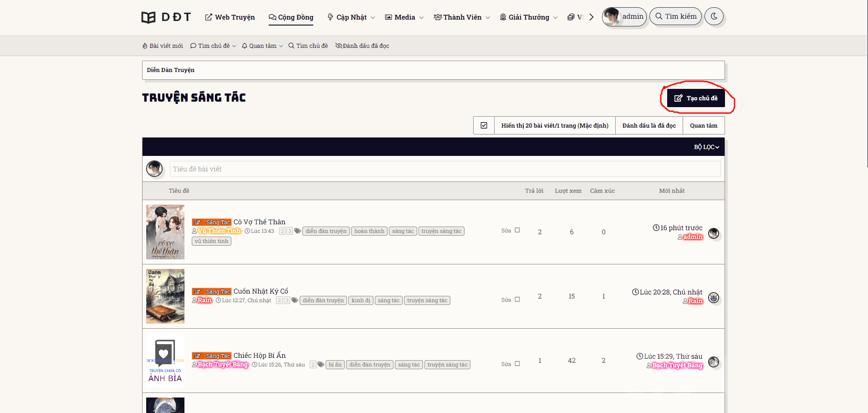Viewport: 868px width, 413px height.
Task: Click last poster name admin
Action: click(x=693, y=237)
